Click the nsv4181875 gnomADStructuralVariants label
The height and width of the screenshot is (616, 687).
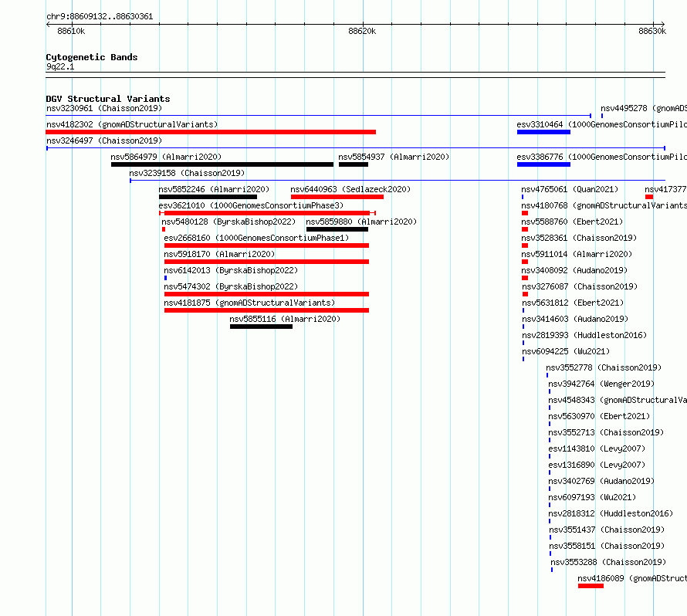(x=249, y=303)
